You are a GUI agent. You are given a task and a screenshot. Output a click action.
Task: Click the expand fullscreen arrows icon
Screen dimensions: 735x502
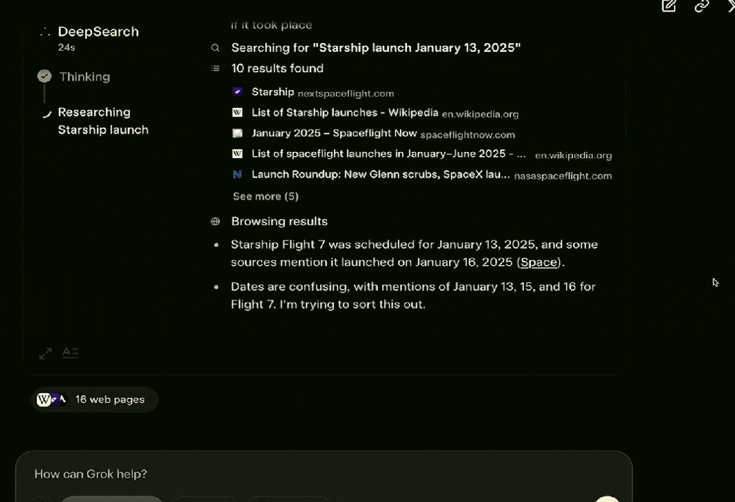(x=45, y=353)
